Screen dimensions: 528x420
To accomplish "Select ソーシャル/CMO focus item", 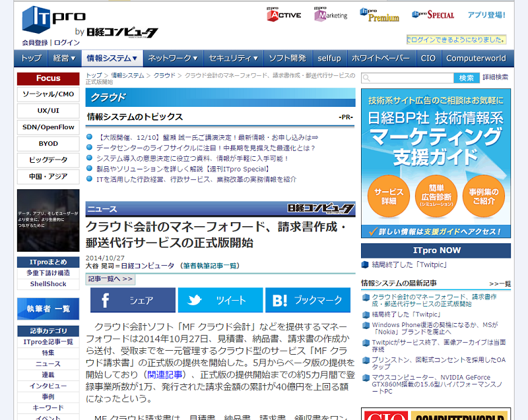I will point(48,94).
